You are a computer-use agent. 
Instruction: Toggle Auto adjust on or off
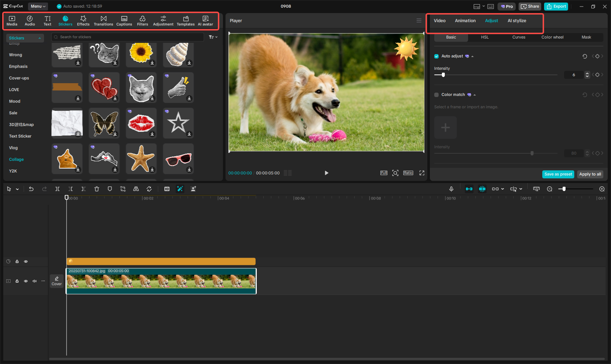[x=436, y=56]
